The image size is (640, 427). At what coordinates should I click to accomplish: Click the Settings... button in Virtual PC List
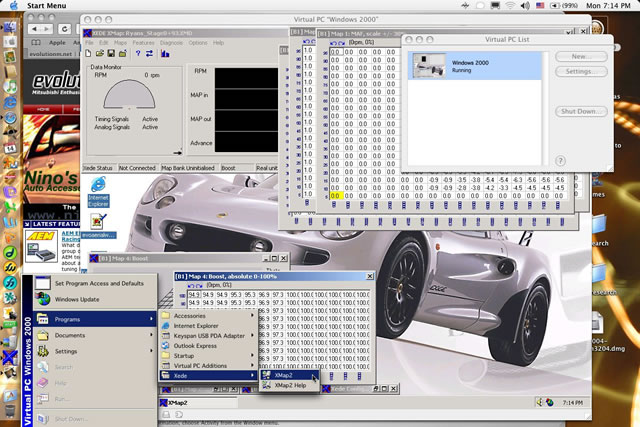click(579, 72)
